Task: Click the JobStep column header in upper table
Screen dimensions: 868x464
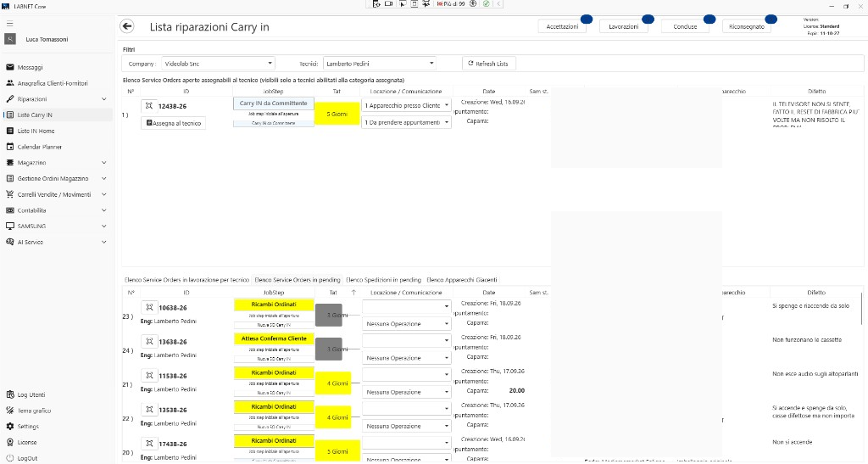Action: [274, 92]
